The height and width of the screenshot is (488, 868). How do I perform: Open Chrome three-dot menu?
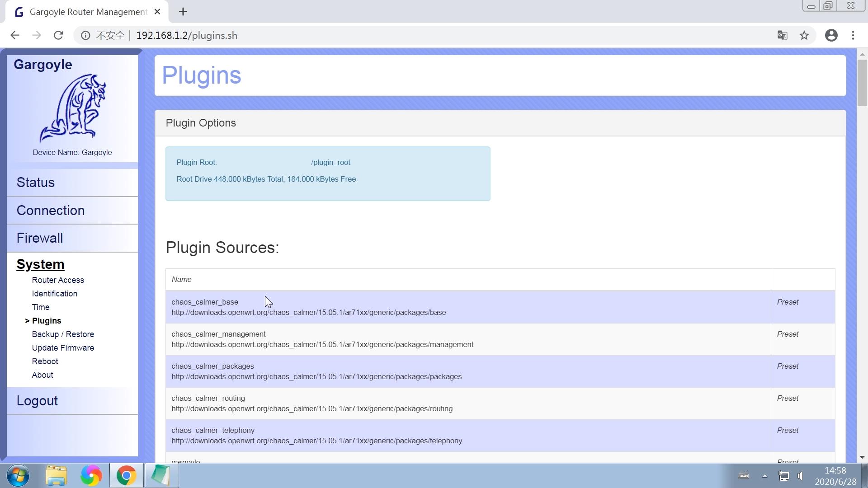(853, 35)
